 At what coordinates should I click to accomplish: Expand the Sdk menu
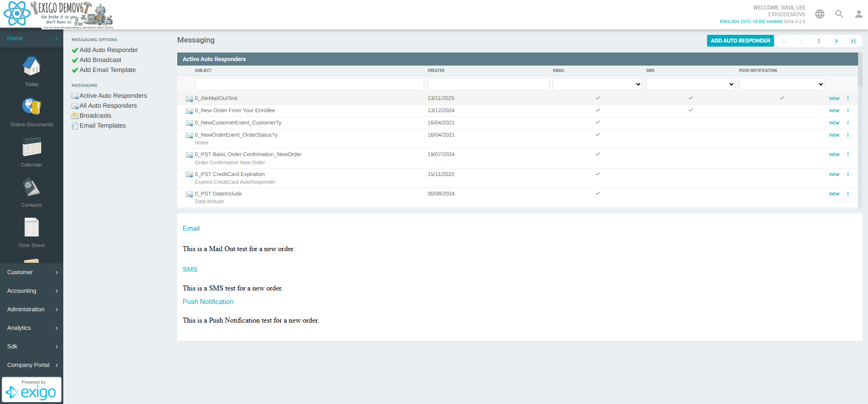32,347
